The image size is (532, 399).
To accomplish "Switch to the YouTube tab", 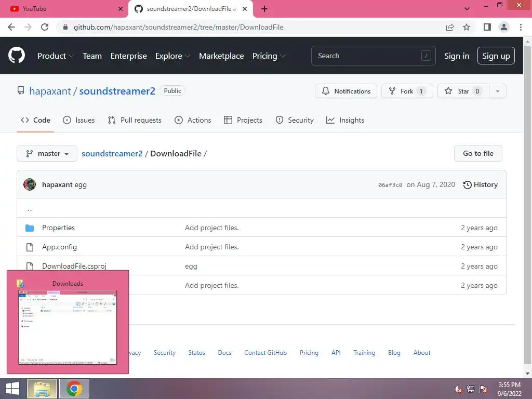I will [x=64, y=9].
